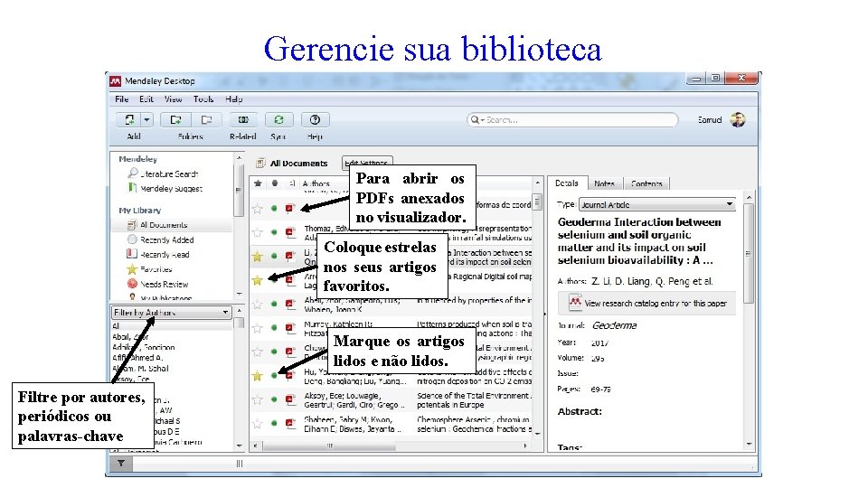Toggle favorite star on Thomaz, Edivaldo row

(x=258, y=232)
